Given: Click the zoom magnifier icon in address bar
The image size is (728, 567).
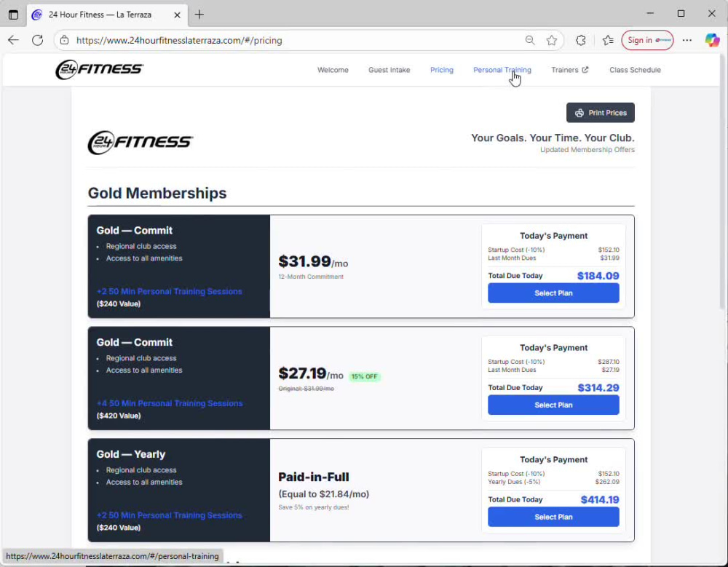Looking at the screenshot, I should [x=530, y=41].
